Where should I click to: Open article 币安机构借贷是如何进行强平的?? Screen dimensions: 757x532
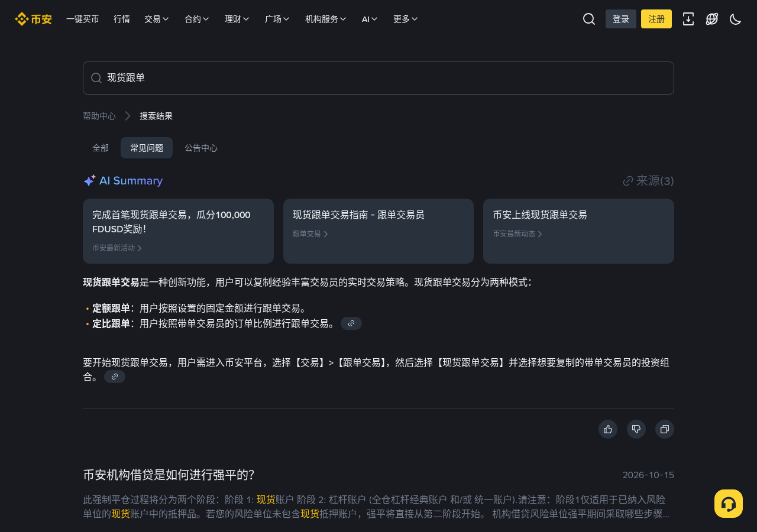click(169, 475)
